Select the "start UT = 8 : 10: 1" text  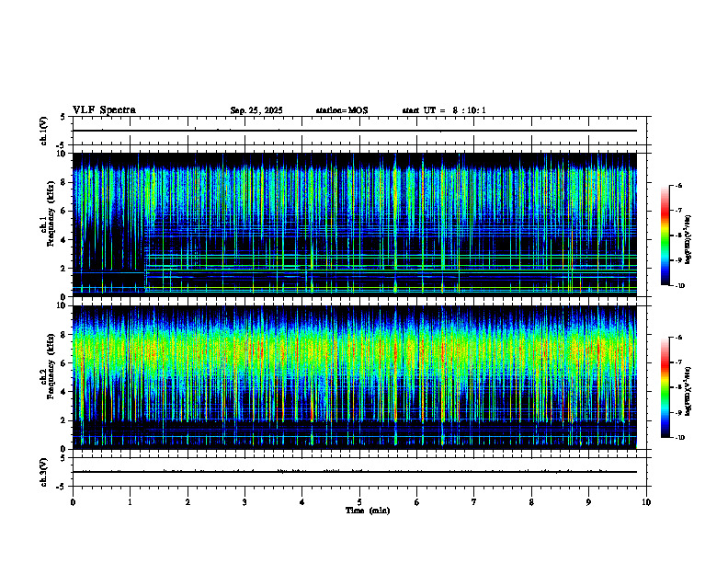[x=444, y=110]
